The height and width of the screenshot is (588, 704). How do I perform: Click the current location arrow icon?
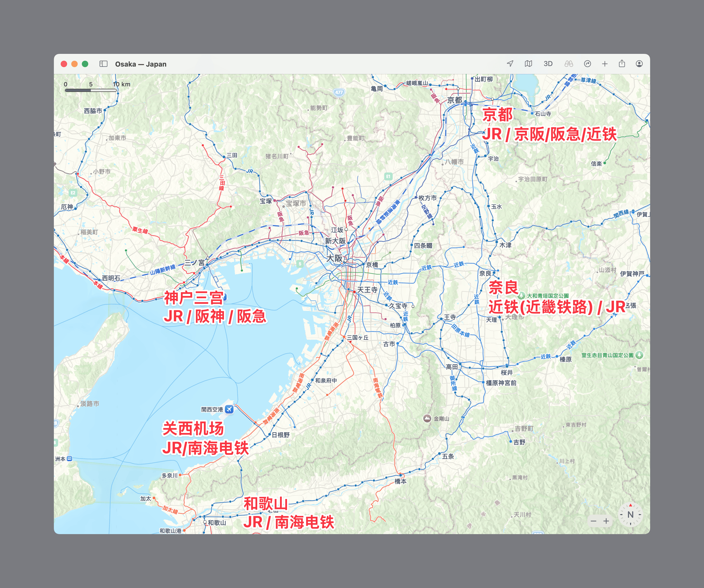(x=510, y=64)
